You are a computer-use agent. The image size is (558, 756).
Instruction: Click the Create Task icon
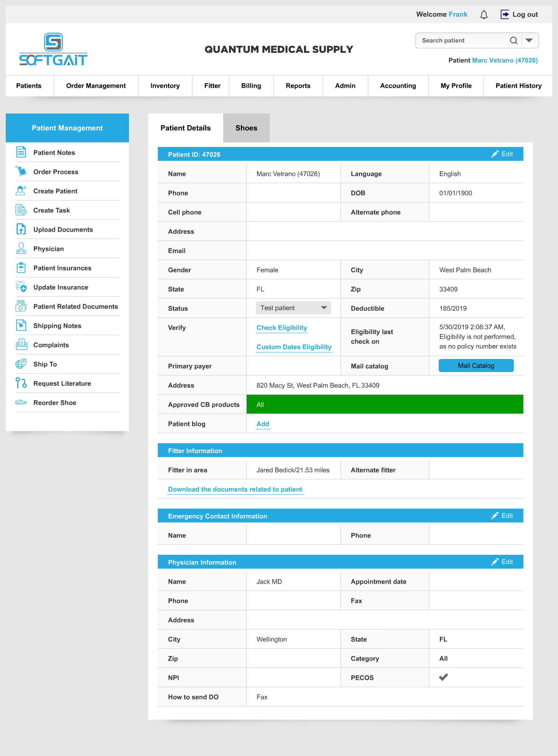[21, 210]
